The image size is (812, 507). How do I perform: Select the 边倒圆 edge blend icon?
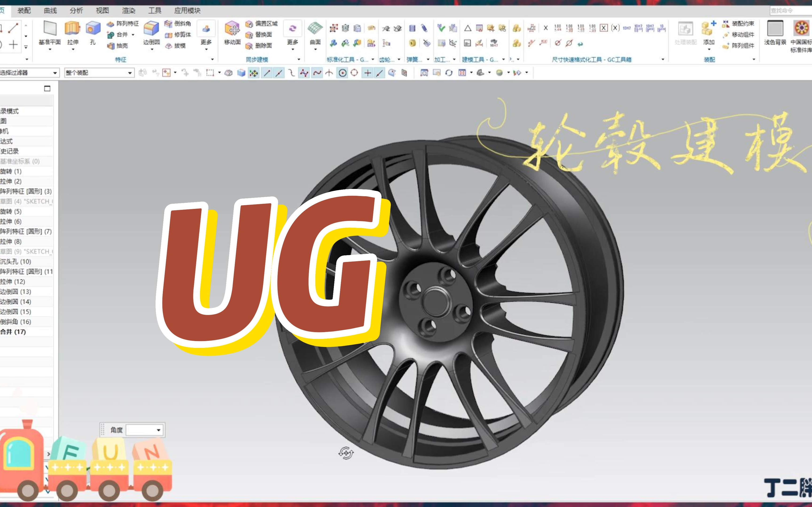151,29
